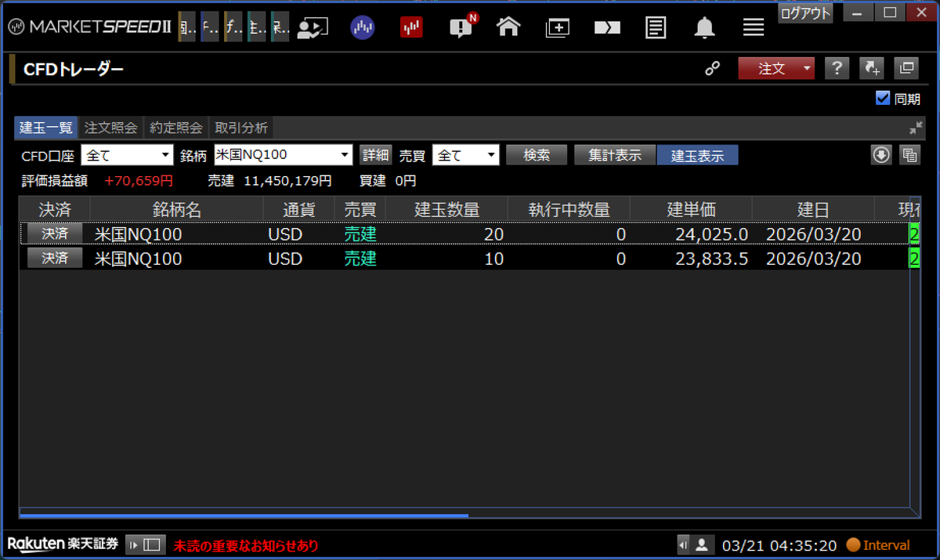940x560 pixels.
Task: Click the 検索 search button
Action: [x=537, y=155]
